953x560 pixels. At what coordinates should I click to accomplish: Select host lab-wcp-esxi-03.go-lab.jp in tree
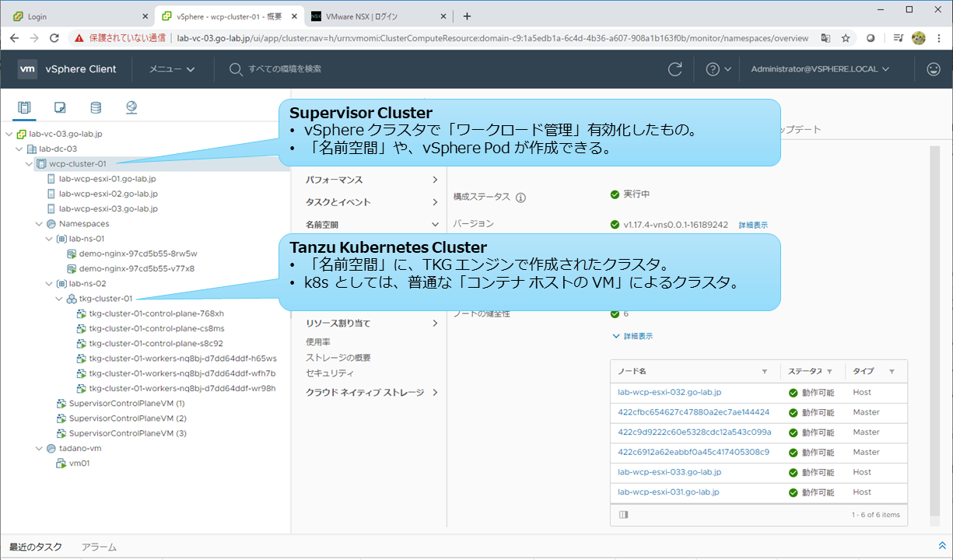pyautogui.click(x=107, y=208)
